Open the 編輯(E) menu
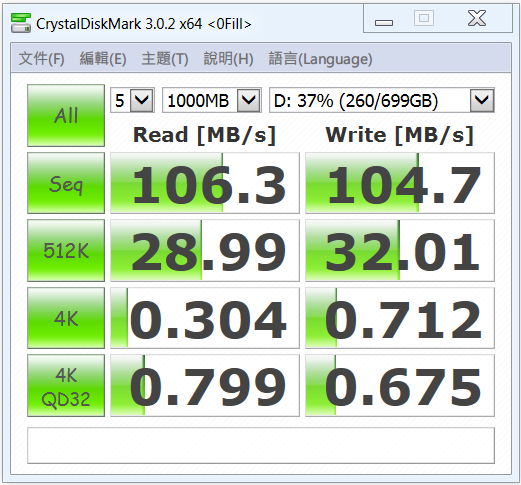The width and height of the screenshot is (521, 485). pyautogui.click(x=103, y=59)
